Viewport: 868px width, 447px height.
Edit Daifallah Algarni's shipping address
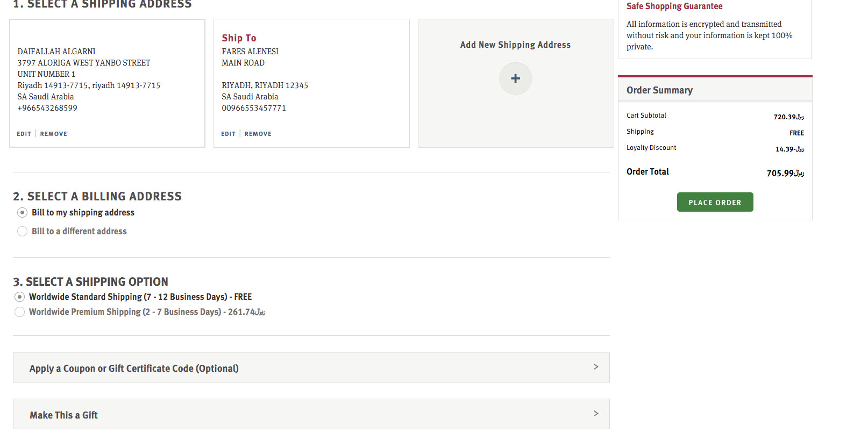pyautogui.click(x=24, y=134)
